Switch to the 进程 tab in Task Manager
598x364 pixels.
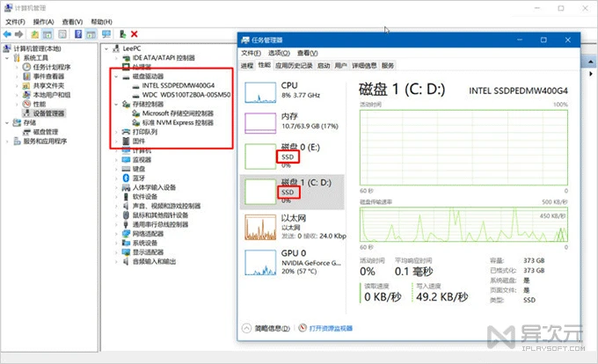(x=246, y=66)
